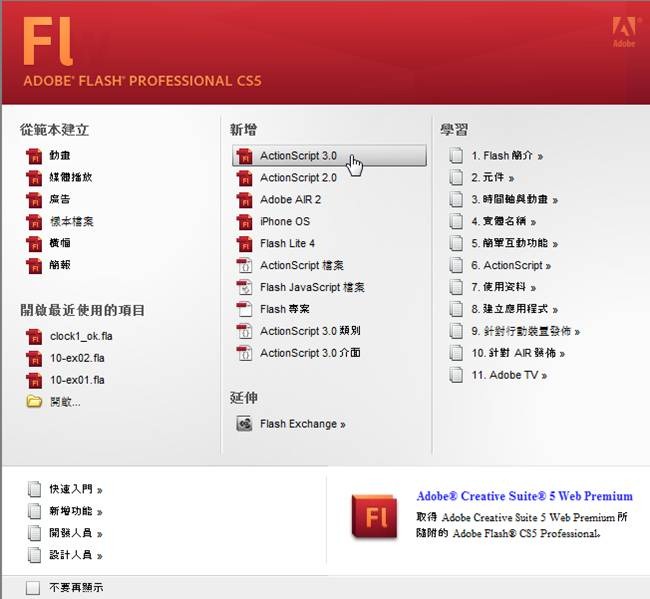Click the large Fl logo in header
The height and width of the screenshot is (599, 650).
(x=48, y=41)
